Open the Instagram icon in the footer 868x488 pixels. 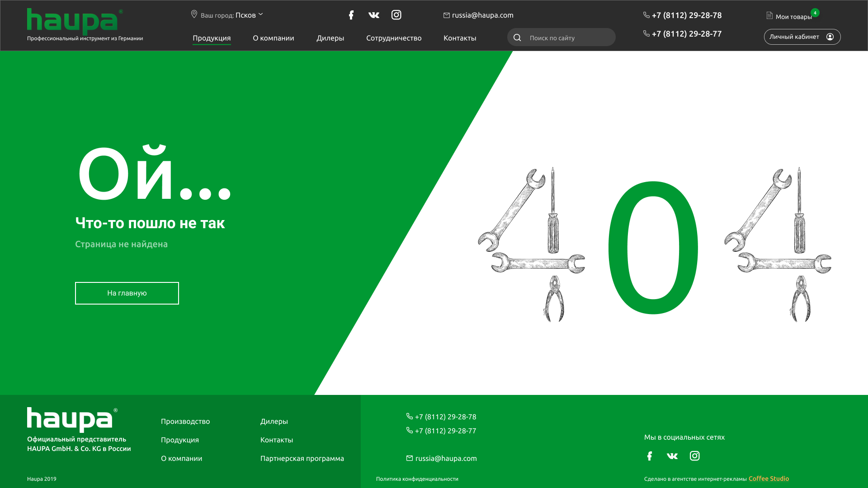click(x=695, y=456)
